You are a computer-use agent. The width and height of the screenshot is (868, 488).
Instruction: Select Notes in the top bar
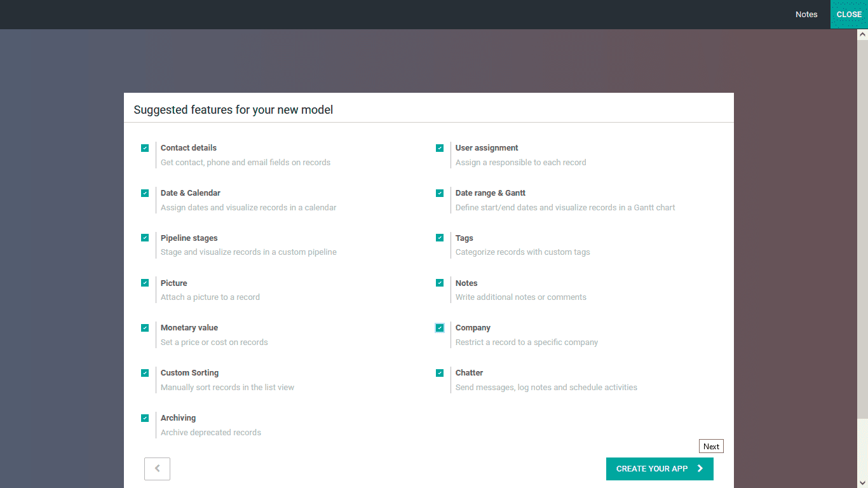coord(806,14)
